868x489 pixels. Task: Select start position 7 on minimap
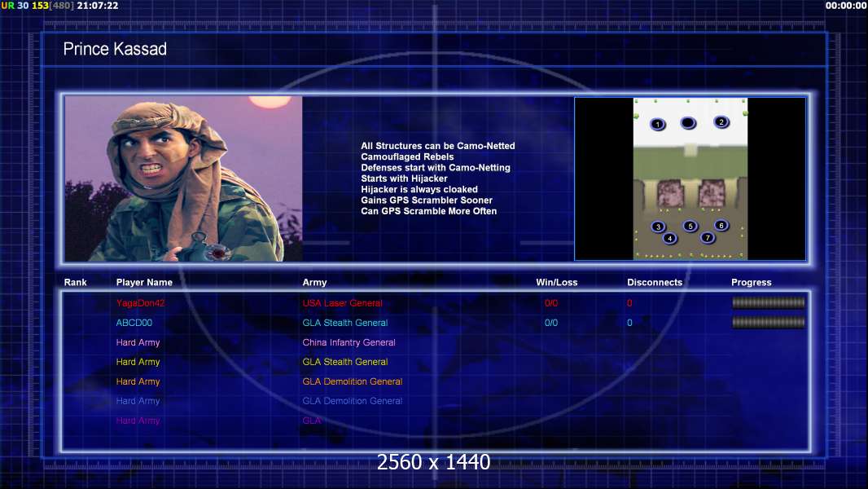(x=707, y=238)
